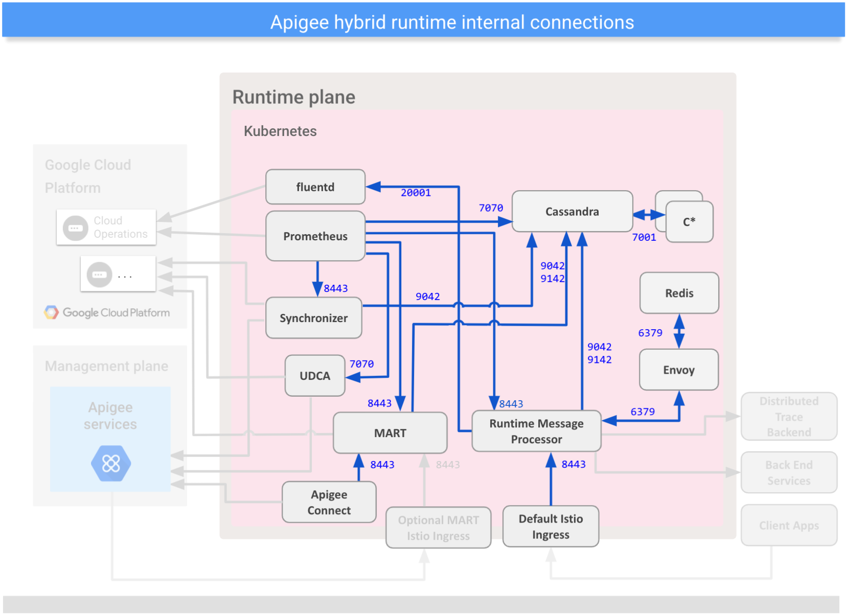Click the Prometheus component box
The width and height of the screenshot is (847, 616).
tap(315, 236)
